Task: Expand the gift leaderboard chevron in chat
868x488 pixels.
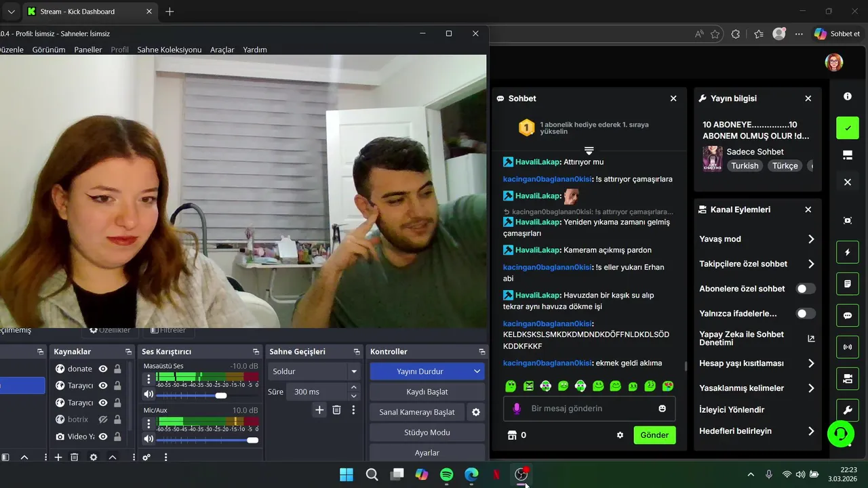Action: pos(589,150)
